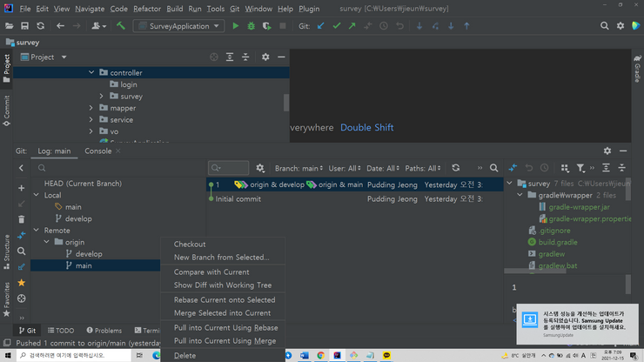Collapse the Local branches node
Viewport: 644px width, 362px height.
pos(37,195)
